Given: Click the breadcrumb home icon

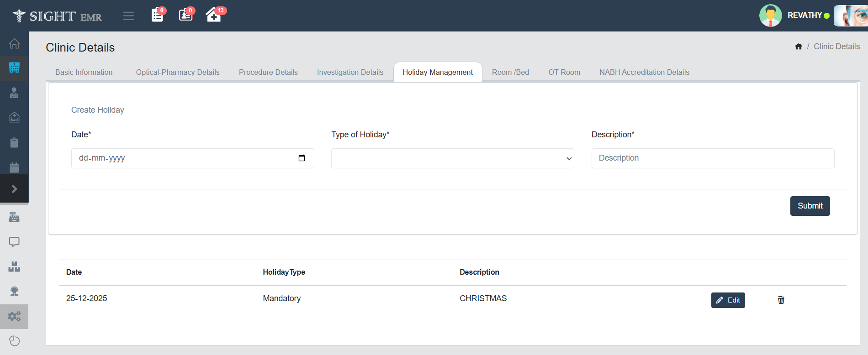Looking at the screenshot, I should (x=799, y=47).
